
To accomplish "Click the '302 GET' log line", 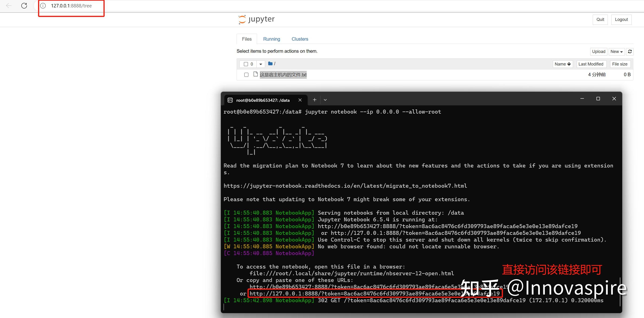I will [x=413, y=300].
